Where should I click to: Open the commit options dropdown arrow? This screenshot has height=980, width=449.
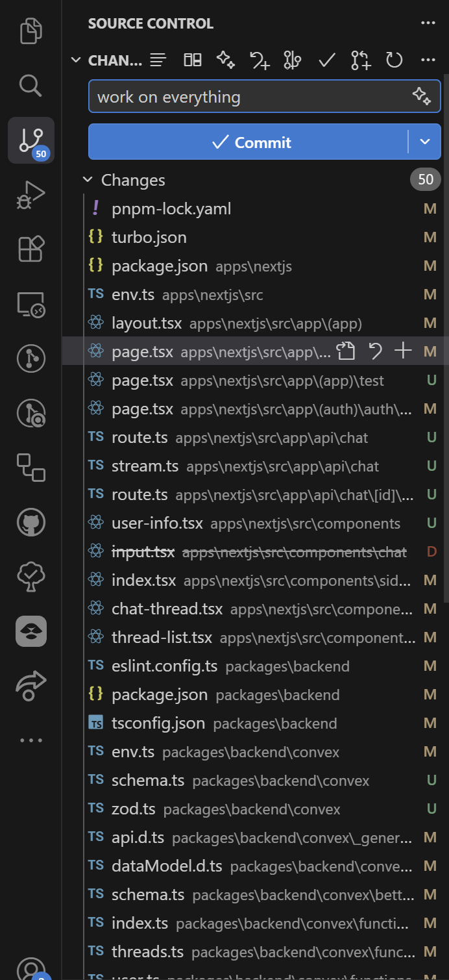pyautogui.click(x=425, y=142)
